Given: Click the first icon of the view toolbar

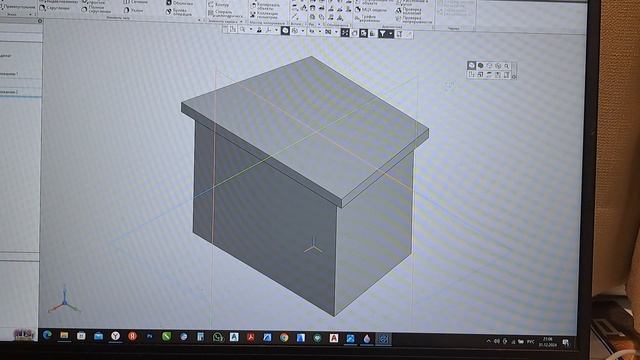Looking at the screenshot, I should tap(225, 29).
